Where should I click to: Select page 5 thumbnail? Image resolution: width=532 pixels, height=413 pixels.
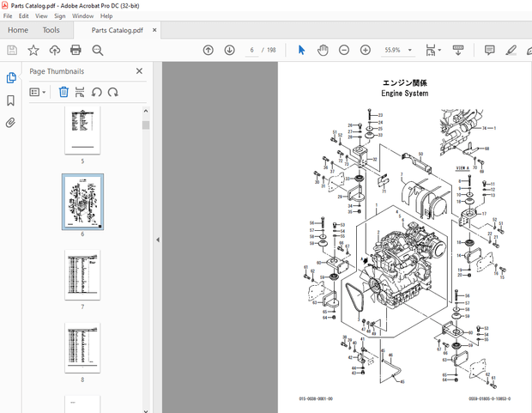(x=82, y=130)
